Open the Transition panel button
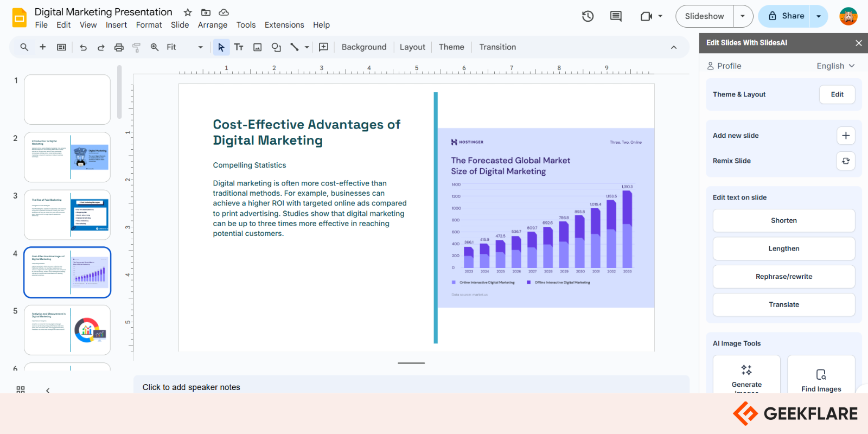The width and height of the screenshot is (868, 434). [497, 47]
